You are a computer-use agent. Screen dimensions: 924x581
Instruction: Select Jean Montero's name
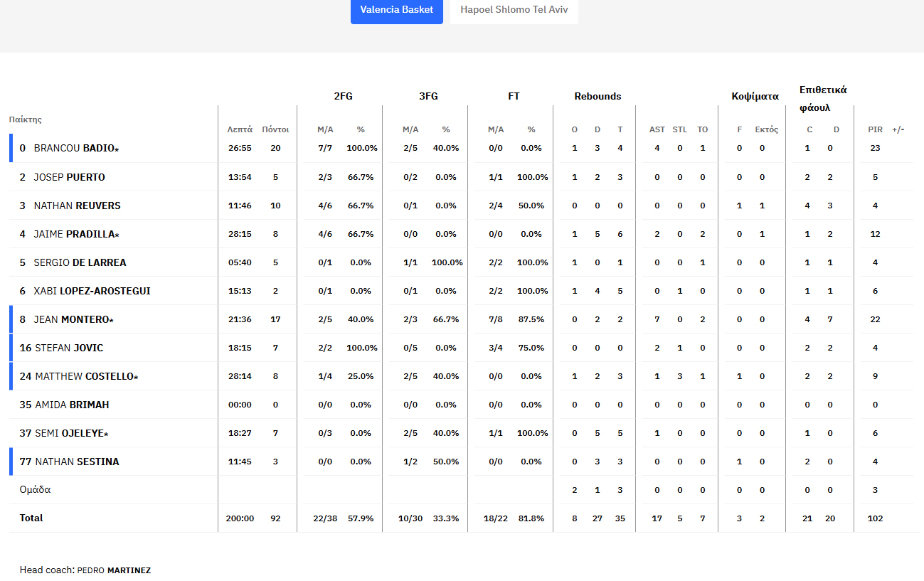click(74, 319)
